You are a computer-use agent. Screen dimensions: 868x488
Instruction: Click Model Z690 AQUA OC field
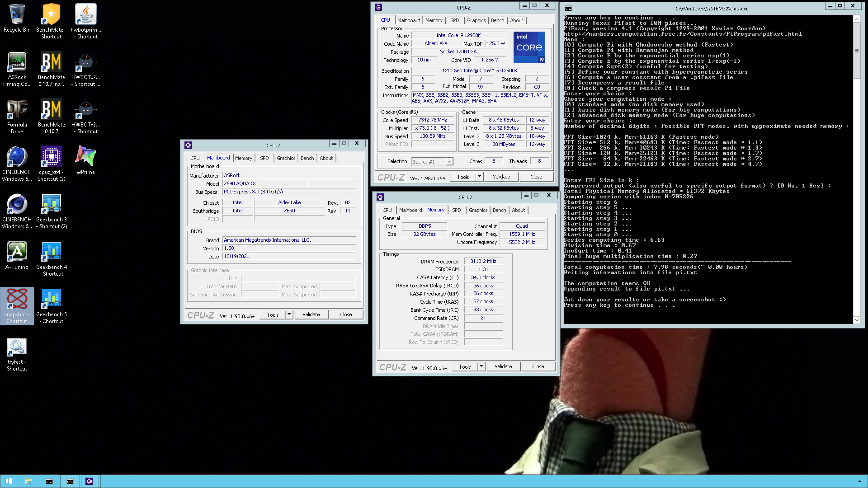tap(265, 183)
